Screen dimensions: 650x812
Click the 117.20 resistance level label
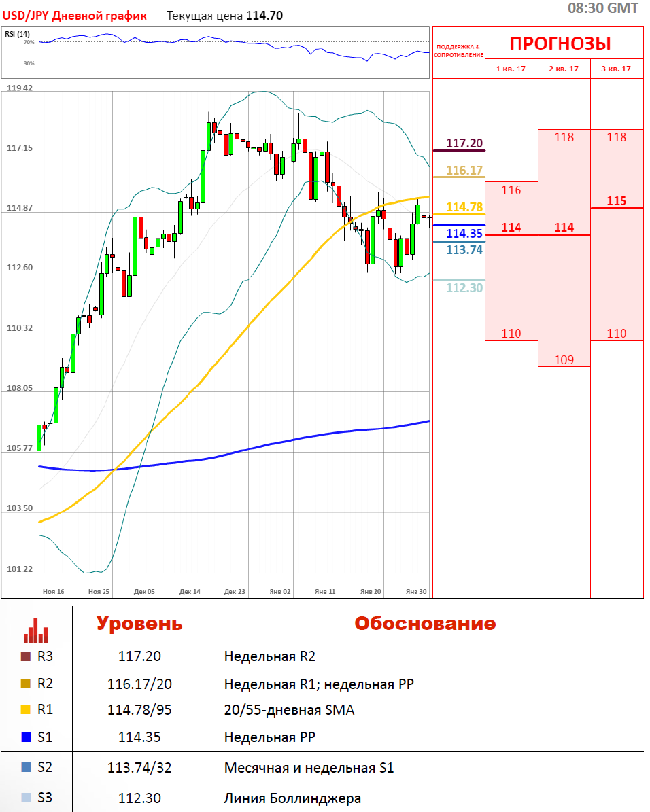click(464, 143)
